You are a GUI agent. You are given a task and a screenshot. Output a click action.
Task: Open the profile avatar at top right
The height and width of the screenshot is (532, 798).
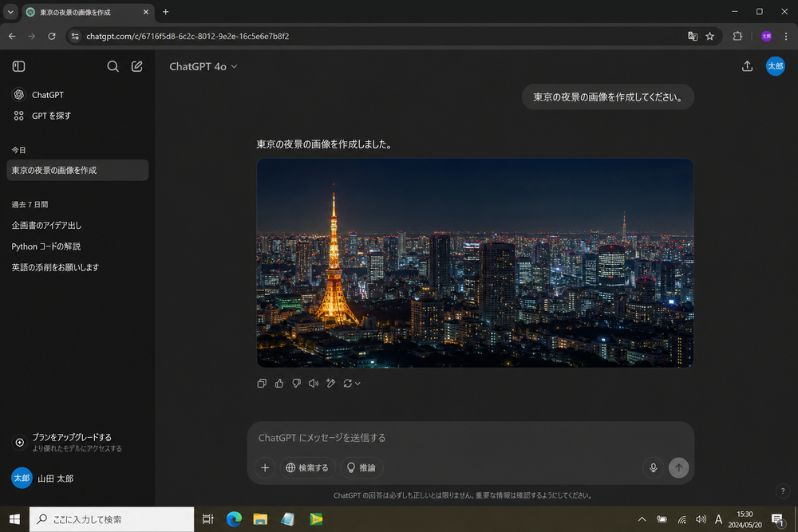coord(775,66)
